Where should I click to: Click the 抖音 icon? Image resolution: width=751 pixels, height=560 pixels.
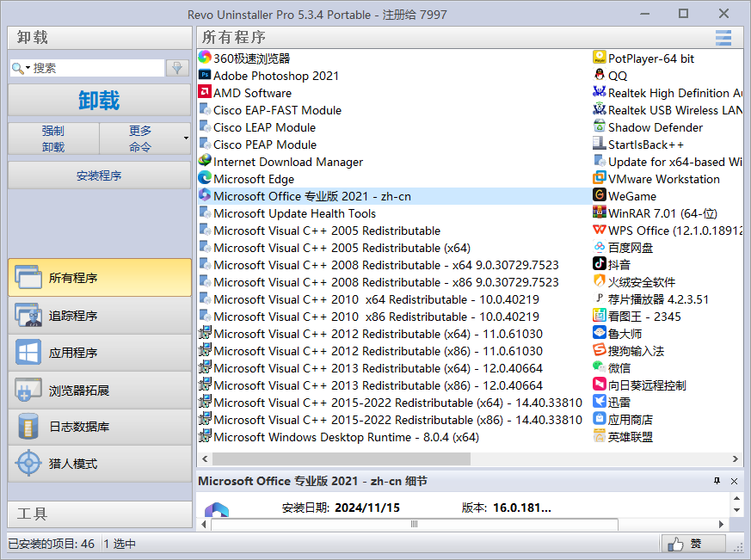click(600, 264)
